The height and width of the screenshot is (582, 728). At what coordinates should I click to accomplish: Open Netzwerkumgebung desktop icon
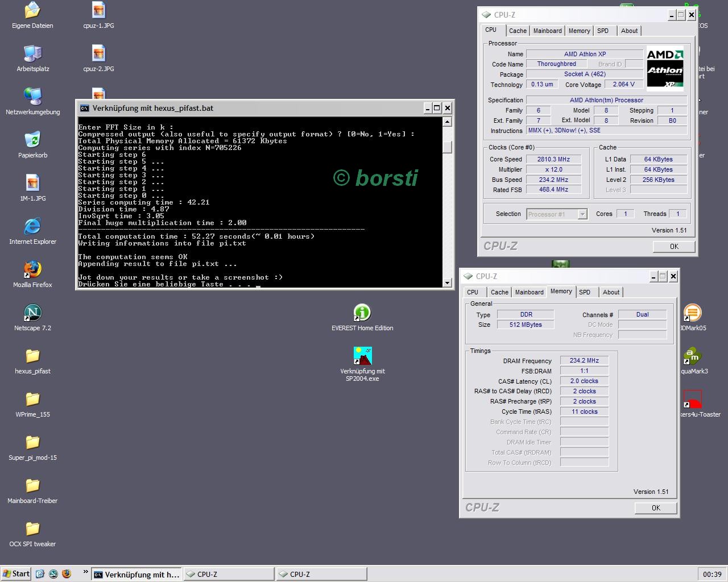(32, 97)
